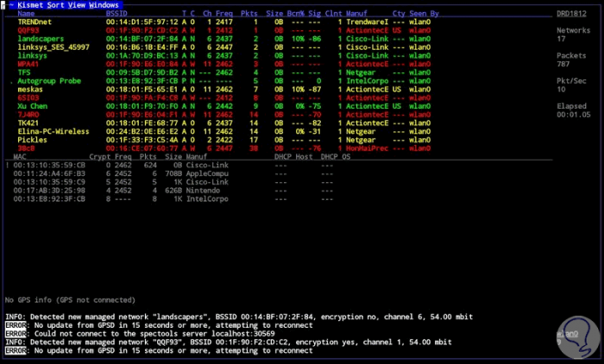This screenshot has width=604, height=364.
Task: Open the Kismet menu
Action: (30, 5)
